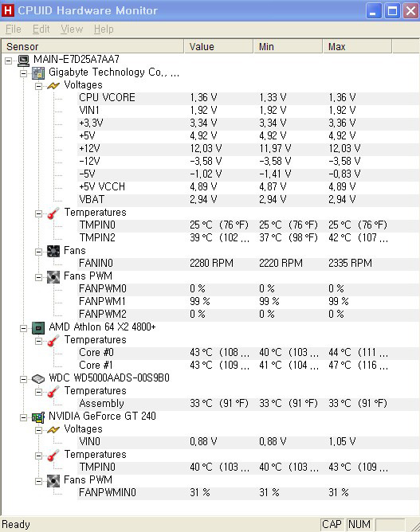Open the View menu
This screenshot has width=420, height=532.
(72, 29)
